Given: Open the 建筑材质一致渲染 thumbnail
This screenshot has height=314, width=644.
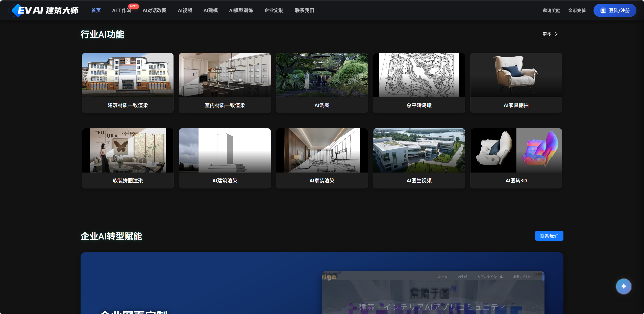Looking at the screenshot, I should tap(128, 75).
